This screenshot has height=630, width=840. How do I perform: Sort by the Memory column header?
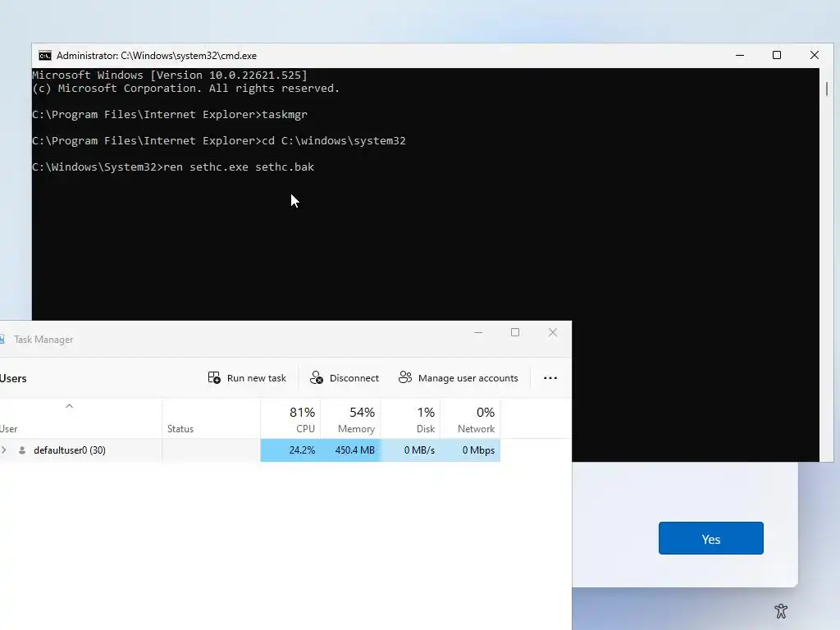(x=350, y=419)
